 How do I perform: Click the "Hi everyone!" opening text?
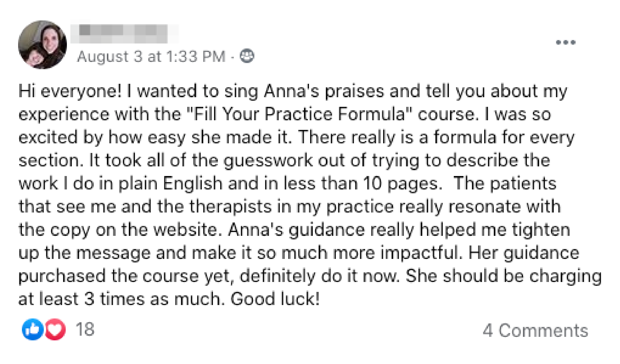click(x=70, y=91)
